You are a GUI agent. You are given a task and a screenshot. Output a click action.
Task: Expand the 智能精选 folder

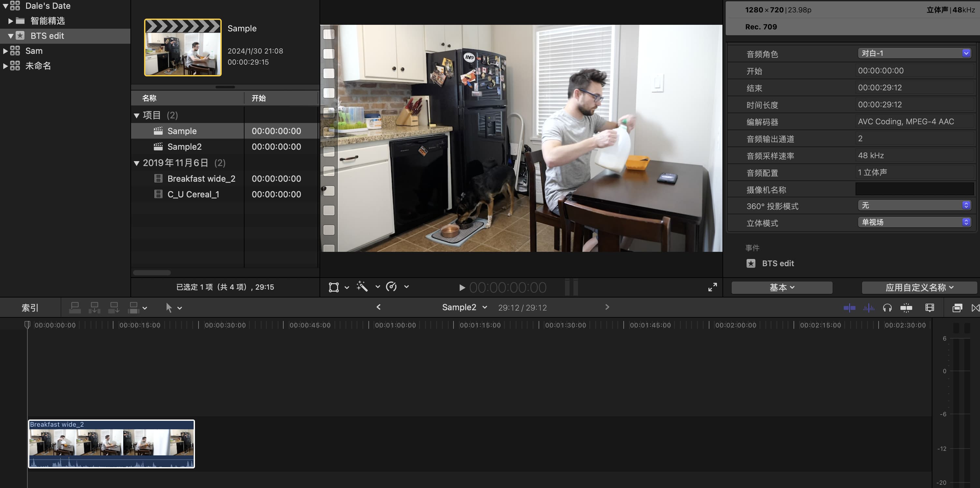coord(11,21)
